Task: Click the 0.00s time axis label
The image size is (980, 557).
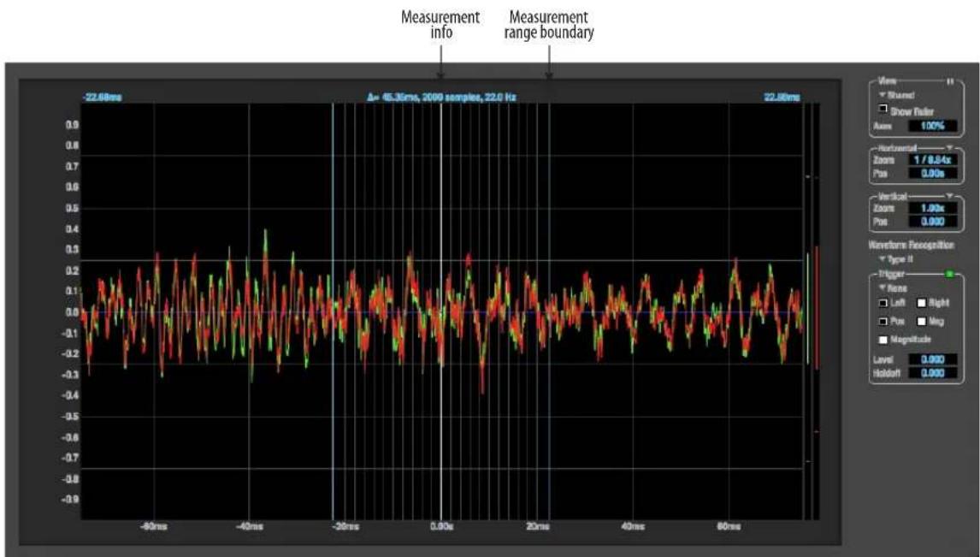Action: (x=441, y=526)
